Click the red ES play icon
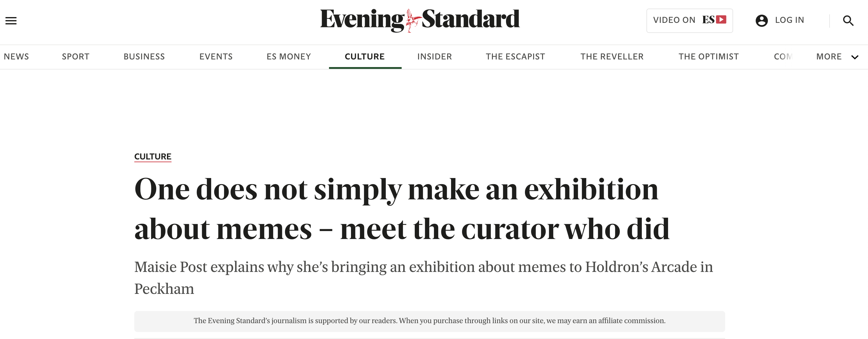Screen dimensions: 868x339 [x=721, y=20]
